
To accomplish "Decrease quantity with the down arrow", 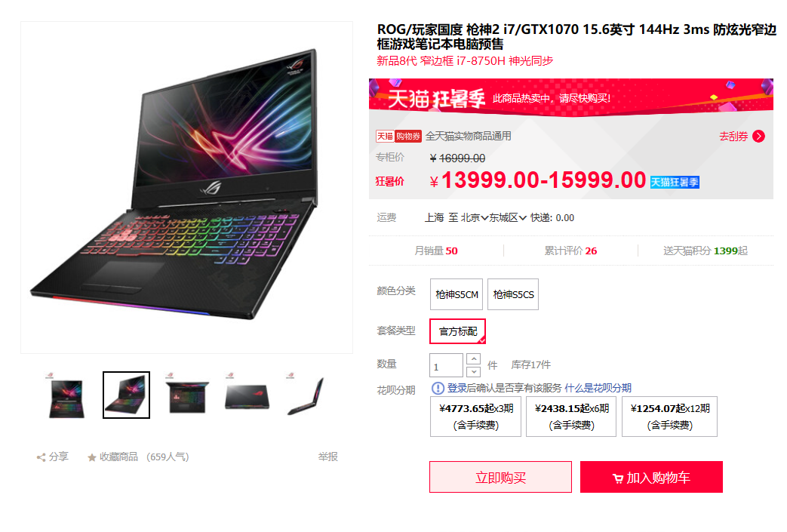I will pyautogui.click(x=473, y=372).
